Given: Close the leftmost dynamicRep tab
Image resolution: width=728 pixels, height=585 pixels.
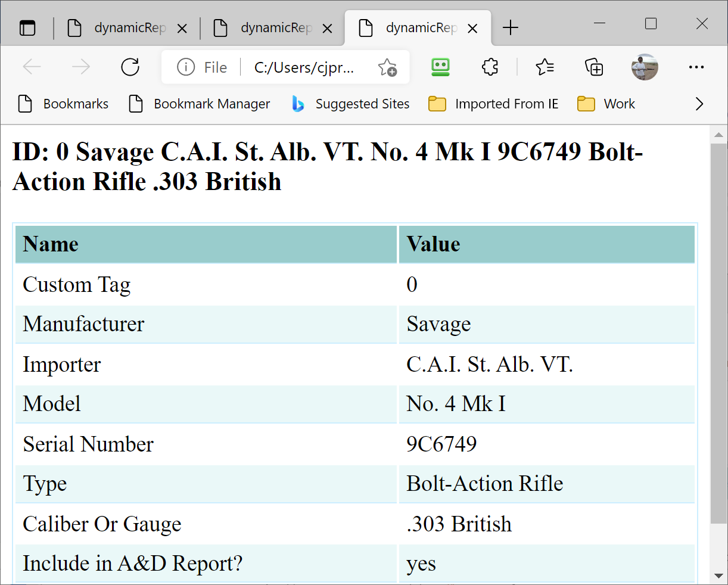Looking at the screenshot, I should coord(182,28).
